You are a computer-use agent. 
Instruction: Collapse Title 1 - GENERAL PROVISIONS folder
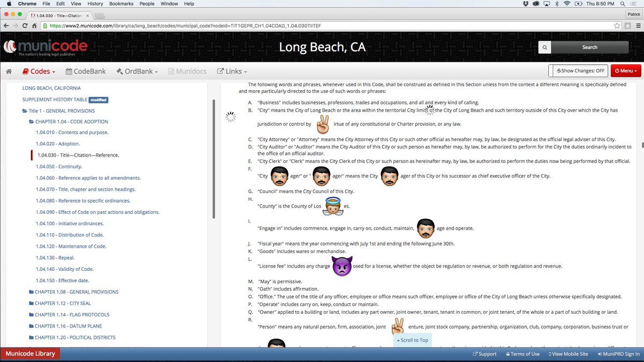tap(58, 110)
